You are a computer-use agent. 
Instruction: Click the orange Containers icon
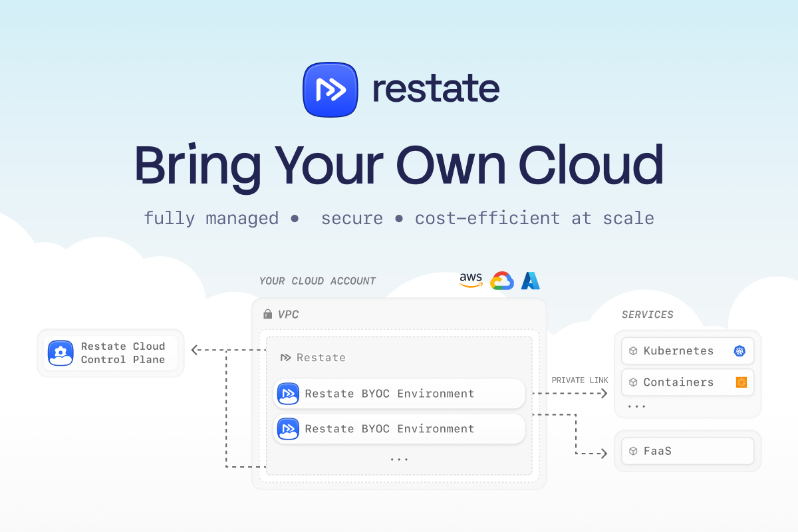741,382
